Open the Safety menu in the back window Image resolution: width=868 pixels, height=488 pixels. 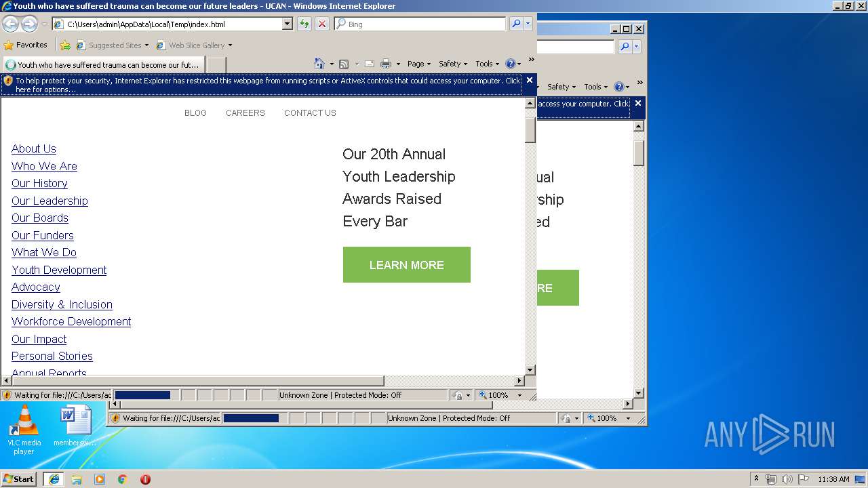click(561, 87)
